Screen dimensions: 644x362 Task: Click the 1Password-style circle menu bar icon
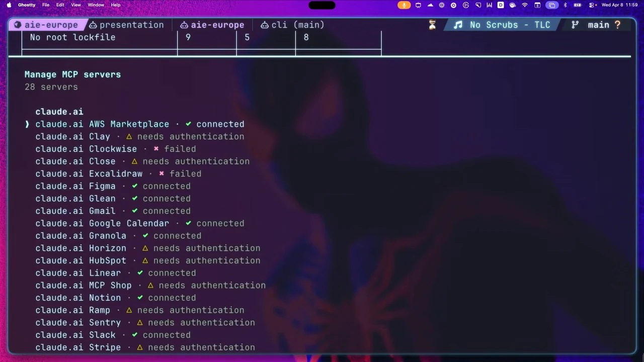pyautogui.click(x=442, y=5)
